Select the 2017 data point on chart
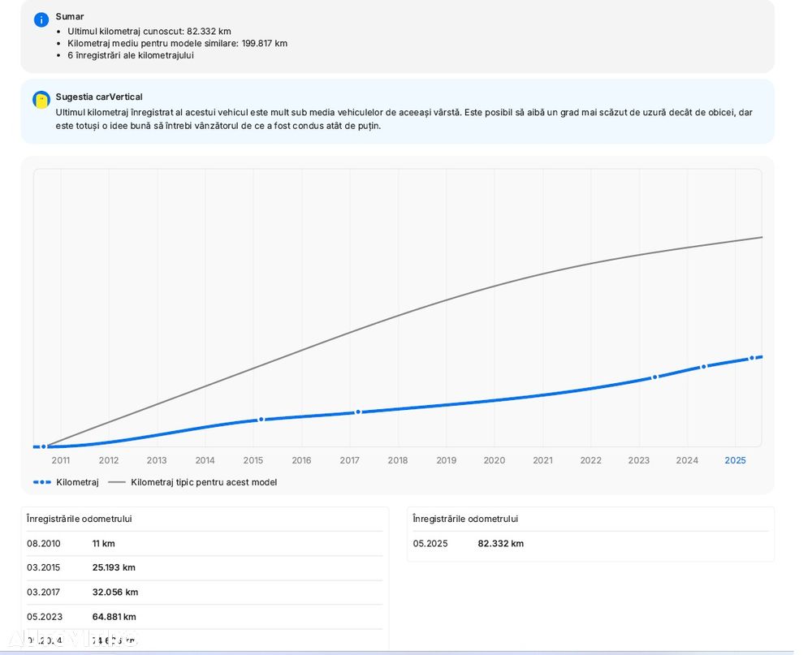This screenshot has width=812, height=655. pos(358,412)
